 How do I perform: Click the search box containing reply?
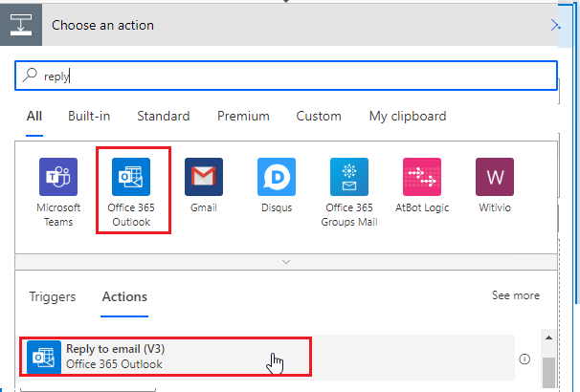pyautogui.click(x=287, y=76)
